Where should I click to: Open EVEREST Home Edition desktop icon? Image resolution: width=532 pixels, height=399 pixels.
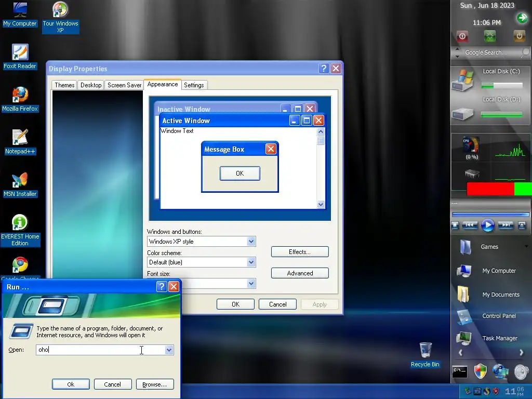pos(20,230)
